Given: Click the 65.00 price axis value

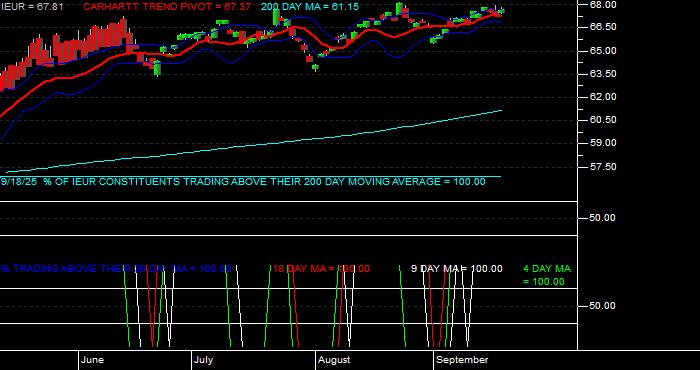Looking at the screenshot, I should (x=603, y=50).
